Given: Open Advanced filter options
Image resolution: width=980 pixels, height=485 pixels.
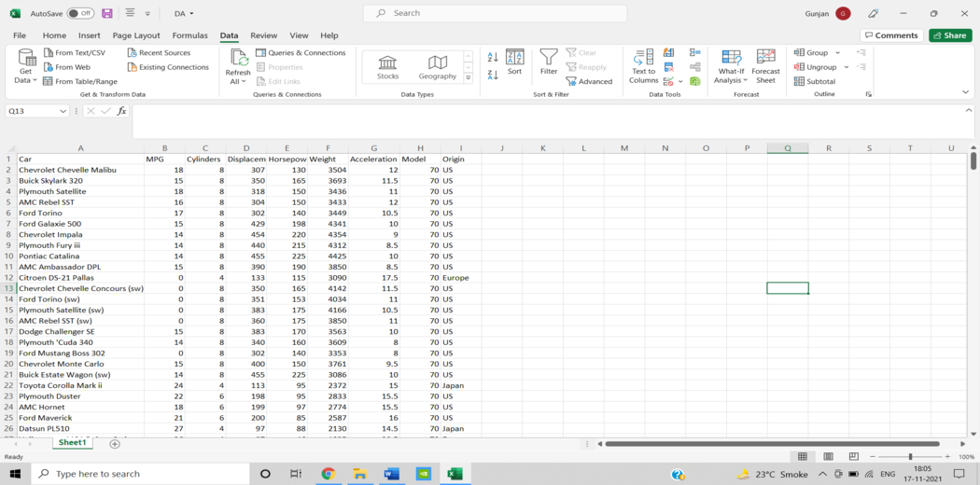Looking at the screenshot, I should (x=589, y=82).
